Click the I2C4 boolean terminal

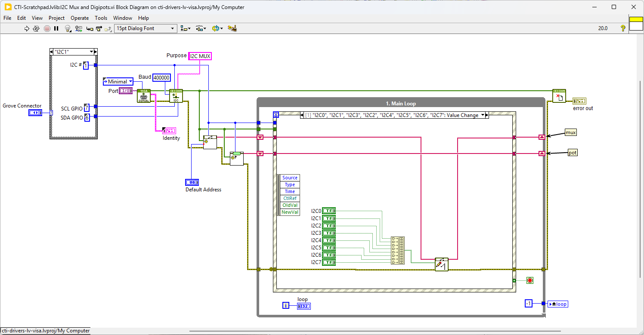(x=329, y=240)
